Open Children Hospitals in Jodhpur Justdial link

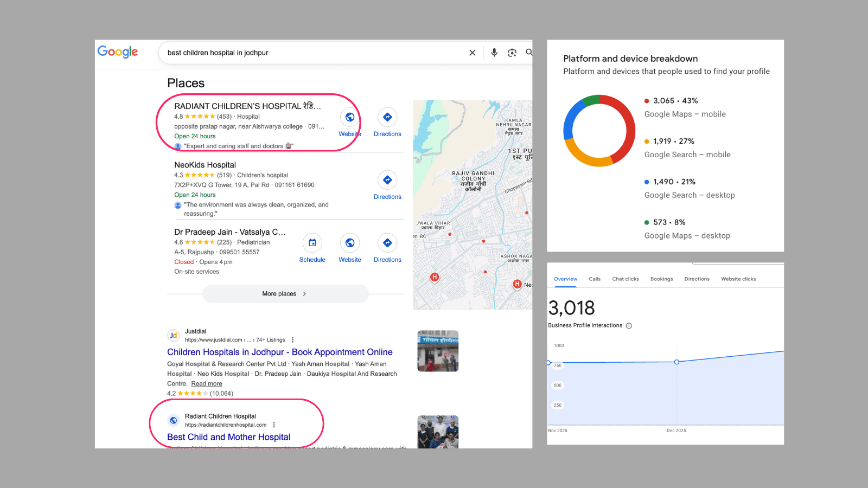[x=280, y=352]
